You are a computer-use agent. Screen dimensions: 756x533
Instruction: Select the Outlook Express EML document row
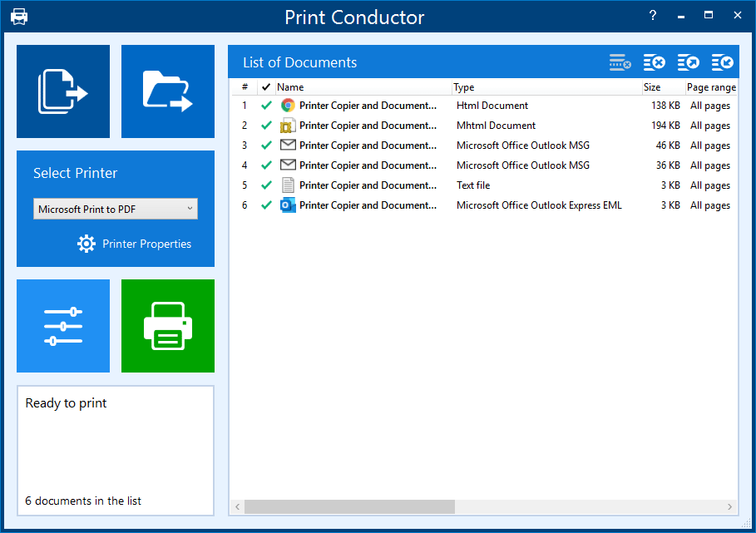click(x=538, y=205)
